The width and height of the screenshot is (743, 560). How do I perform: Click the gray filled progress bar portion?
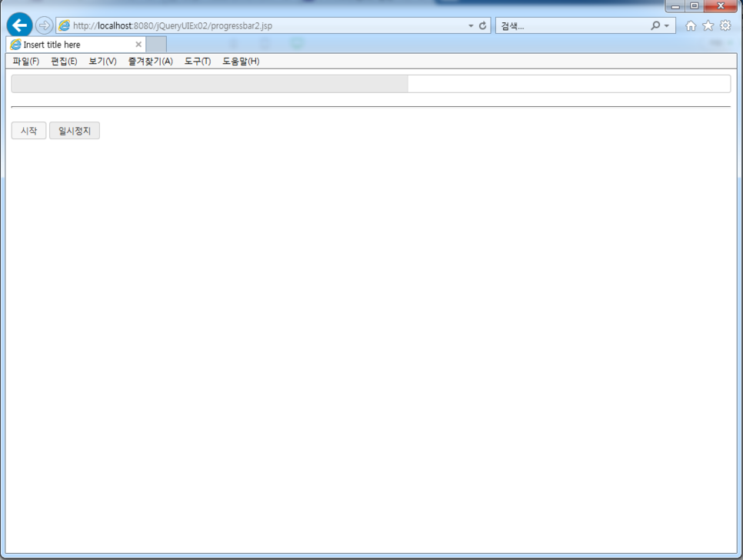[x=209, y=84]
